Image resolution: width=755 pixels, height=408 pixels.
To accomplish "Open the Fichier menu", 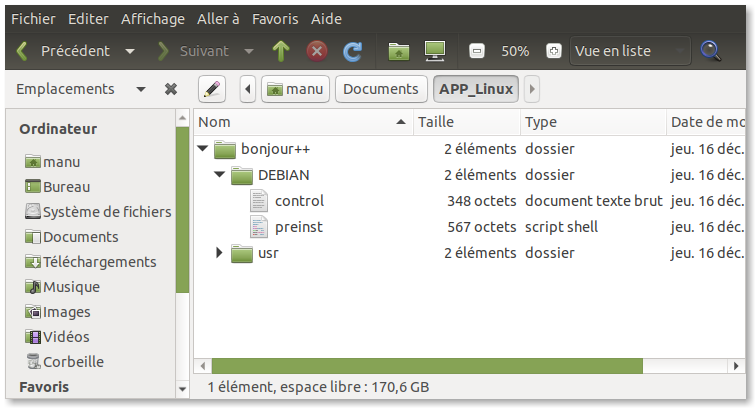I will click(33, 19).
